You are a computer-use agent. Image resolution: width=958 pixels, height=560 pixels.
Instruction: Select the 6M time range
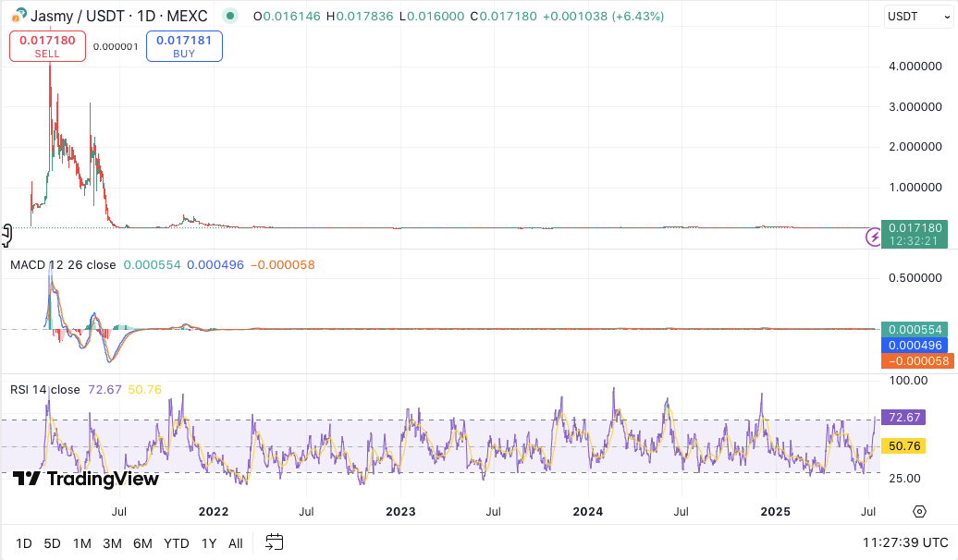[x=143, y=542]
